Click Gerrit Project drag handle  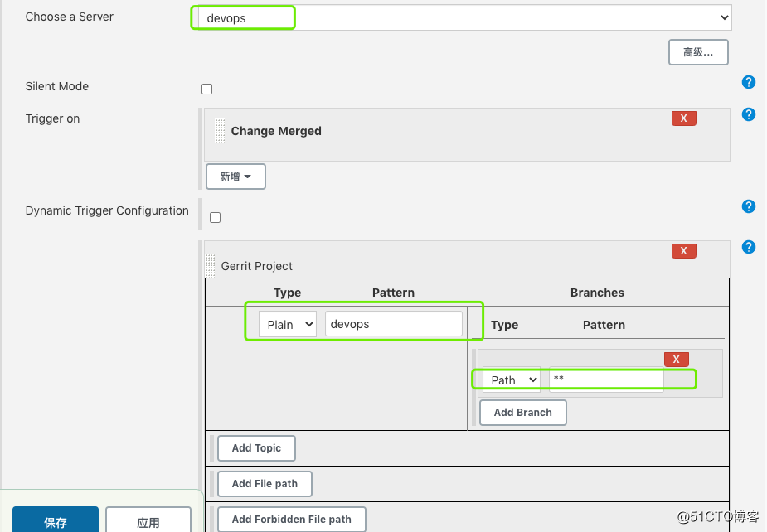click(210, 265)
